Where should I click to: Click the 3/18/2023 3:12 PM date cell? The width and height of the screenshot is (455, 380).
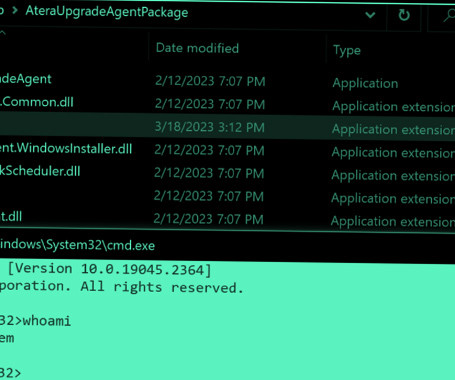pyautogui.click(x=210, y=127)
